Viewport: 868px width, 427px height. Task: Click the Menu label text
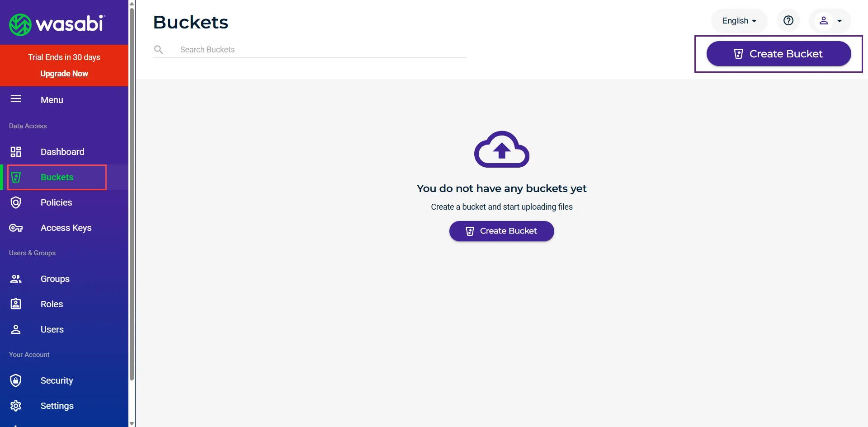point(52,100)
